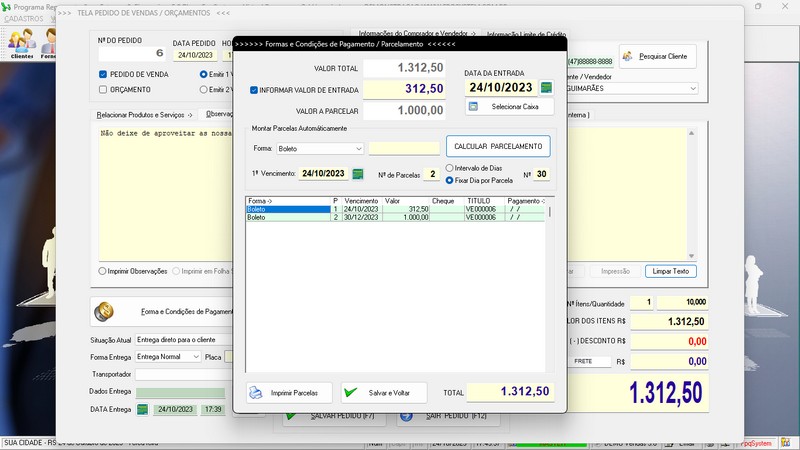Open the calendar beside Data da Entrada

click(x=546, y=88)
